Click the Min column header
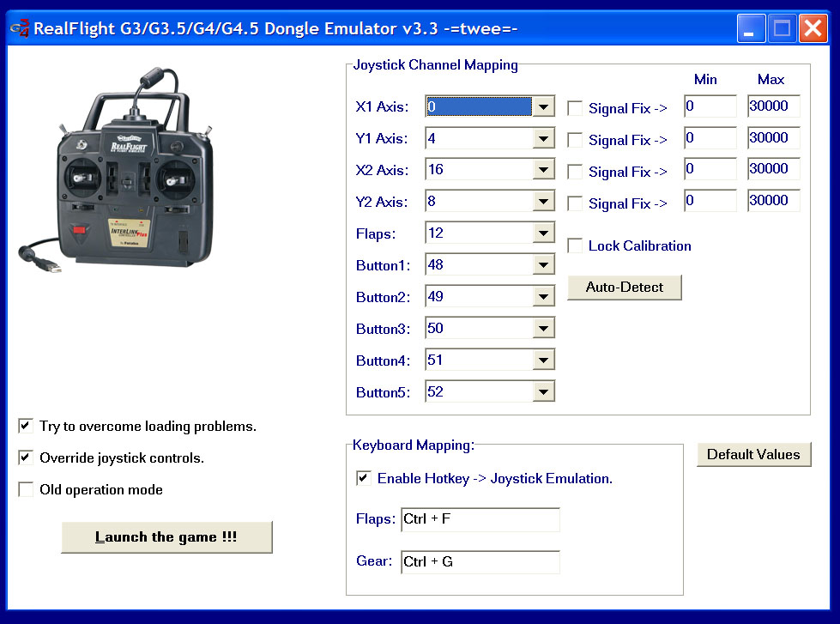 click(x=705, y=79)
